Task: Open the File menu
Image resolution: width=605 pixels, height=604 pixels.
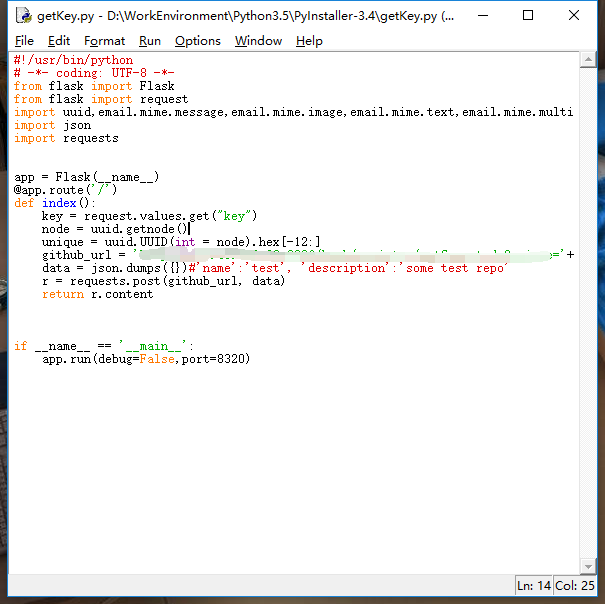Action: (24, 41)
